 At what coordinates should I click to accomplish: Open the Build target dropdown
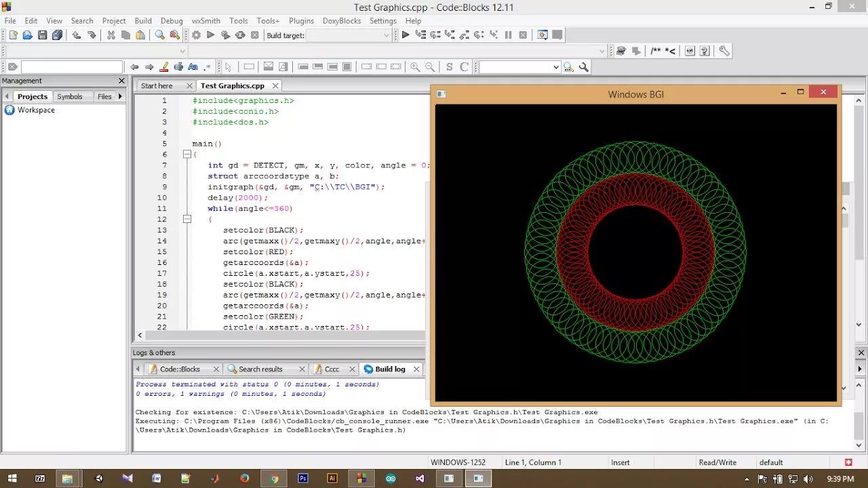click(349, 35)
